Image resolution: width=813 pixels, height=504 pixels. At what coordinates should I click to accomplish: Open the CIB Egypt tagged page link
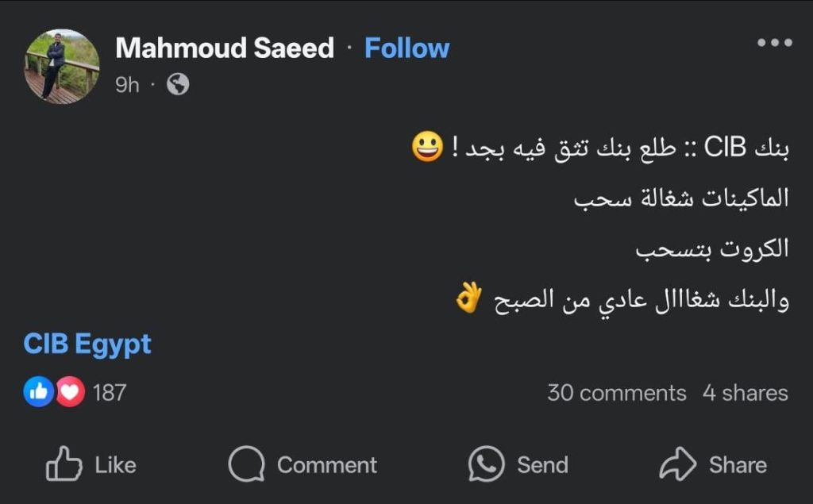[x=87, y=344]
